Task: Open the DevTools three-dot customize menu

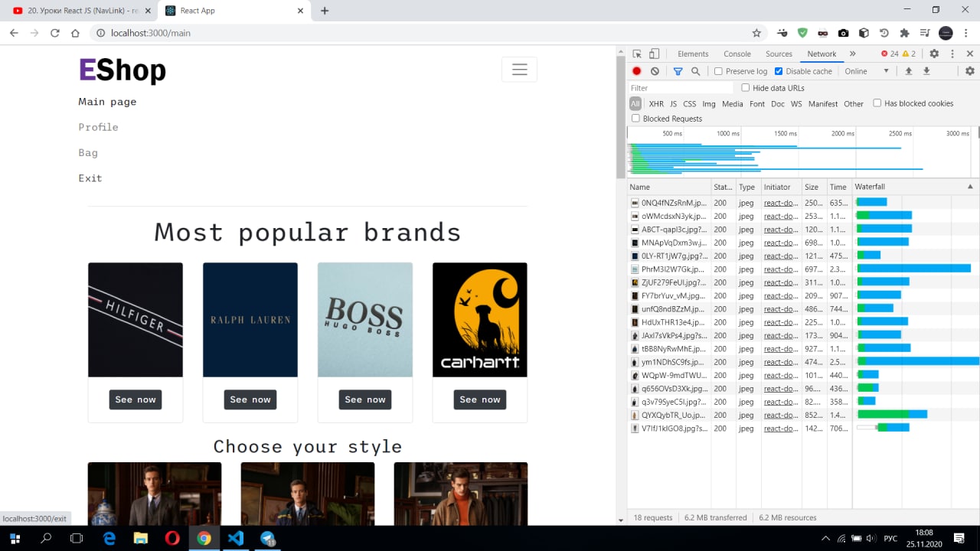Action: [952, 54]
